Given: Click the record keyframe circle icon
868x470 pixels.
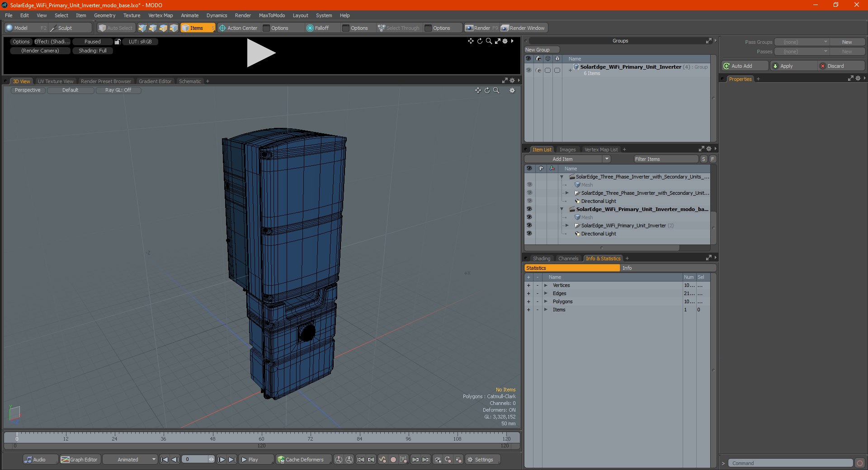Looking at the screenshot, I should (393, 460).
